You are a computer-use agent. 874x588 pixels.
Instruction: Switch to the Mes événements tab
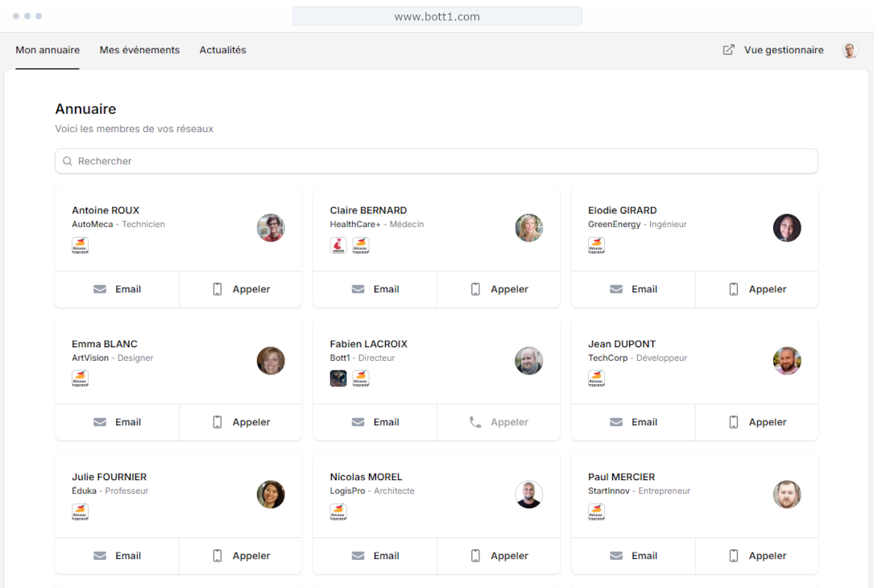139,50
